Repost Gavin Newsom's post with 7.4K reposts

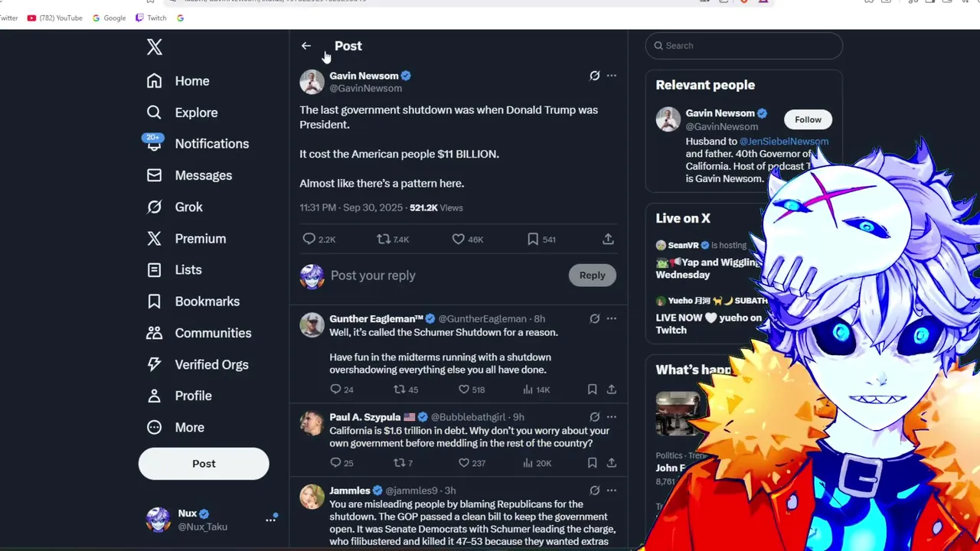384,240
